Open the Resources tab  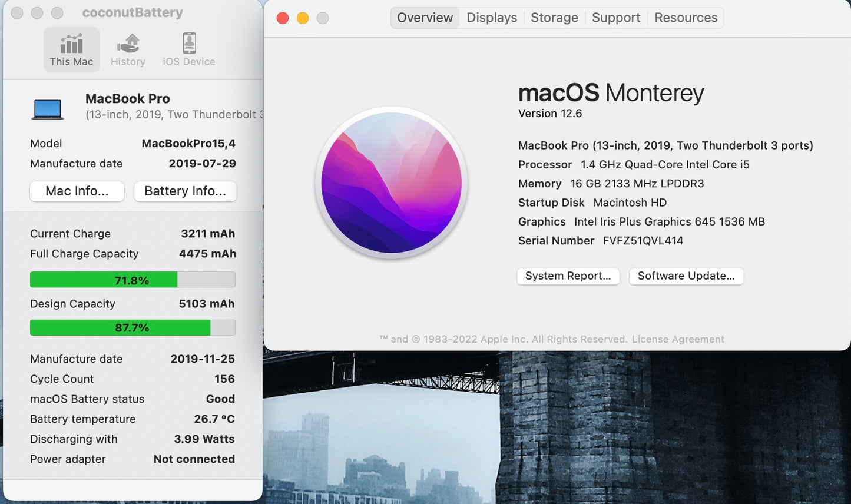(x=686, y=18)
